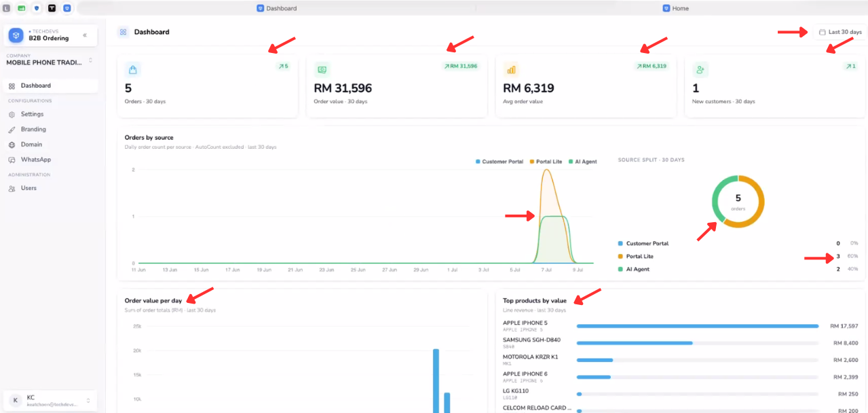Select the APPLE IPHONE 5 product row

681,325
